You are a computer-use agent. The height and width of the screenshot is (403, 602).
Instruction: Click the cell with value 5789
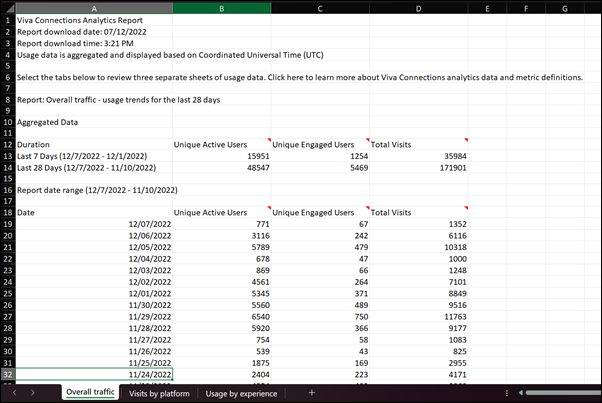pyautogui.click(x=222, y=247)
